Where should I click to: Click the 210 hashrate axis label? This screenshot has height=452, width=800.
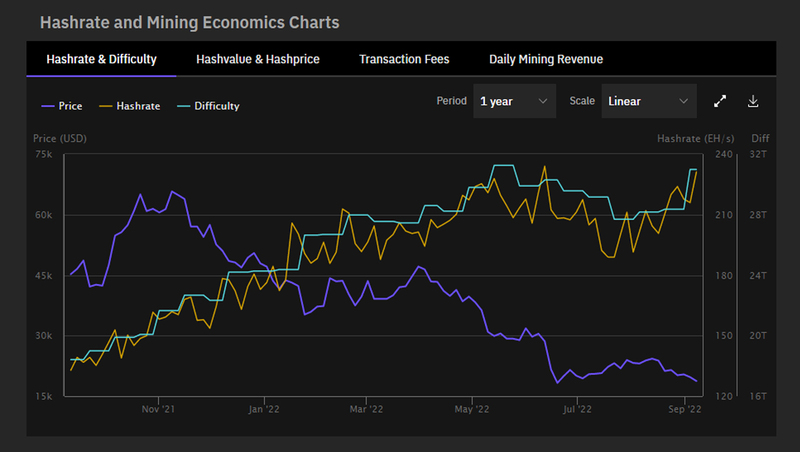pos(723,215)
